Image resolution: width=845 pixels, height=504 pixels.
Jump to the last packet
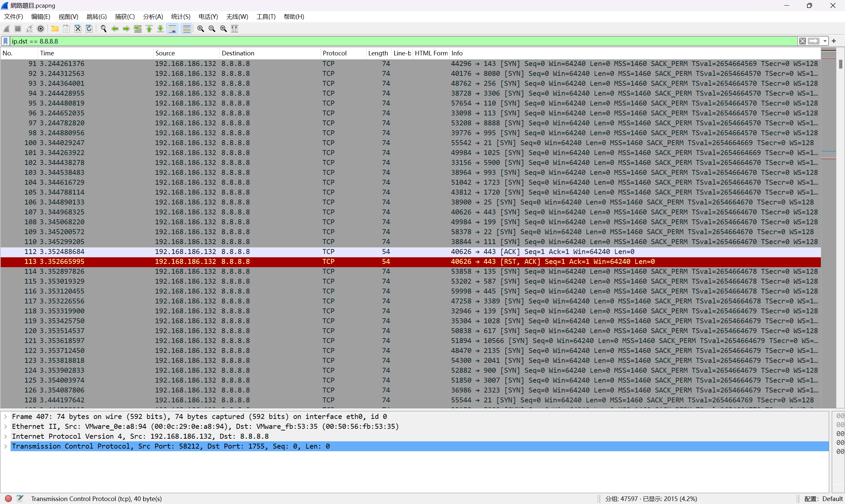160,29
